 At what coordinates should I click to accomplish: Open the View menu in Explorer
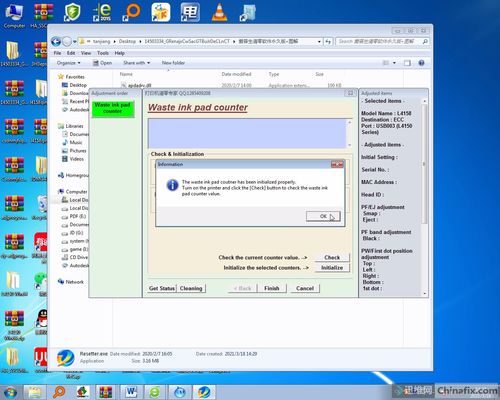(x=86, y=53)
